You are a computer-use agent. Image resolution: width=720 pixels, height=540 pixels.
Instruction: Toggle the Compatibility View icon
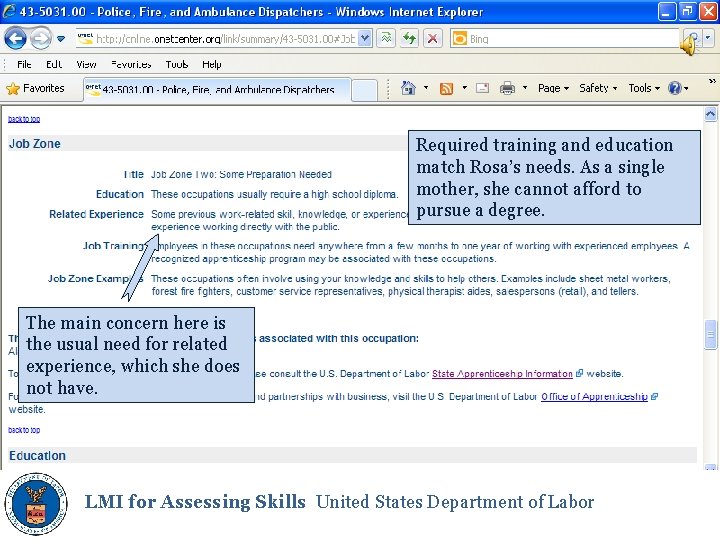[x=387, y=39]
